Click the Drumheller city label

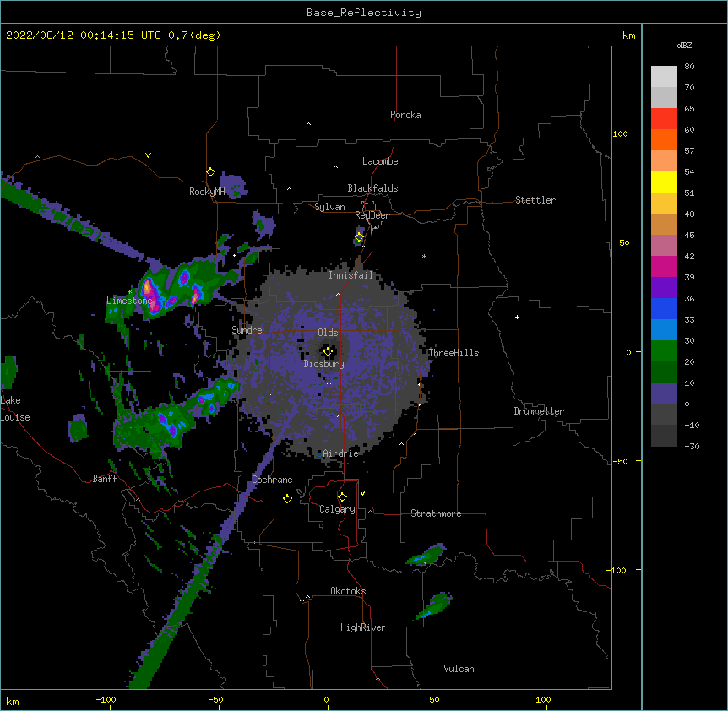(x=539, y=411)
